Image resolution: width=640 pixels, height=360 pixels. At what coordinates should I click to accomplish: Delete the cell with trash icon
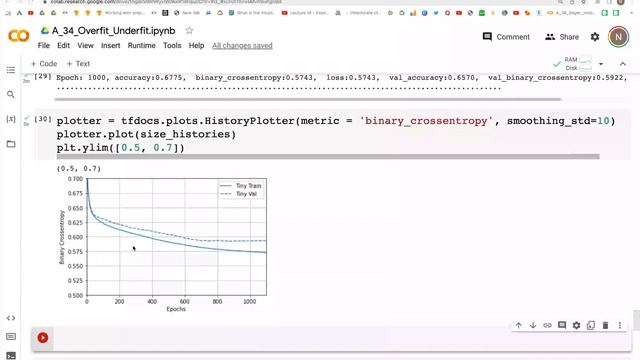click(605, 325)
